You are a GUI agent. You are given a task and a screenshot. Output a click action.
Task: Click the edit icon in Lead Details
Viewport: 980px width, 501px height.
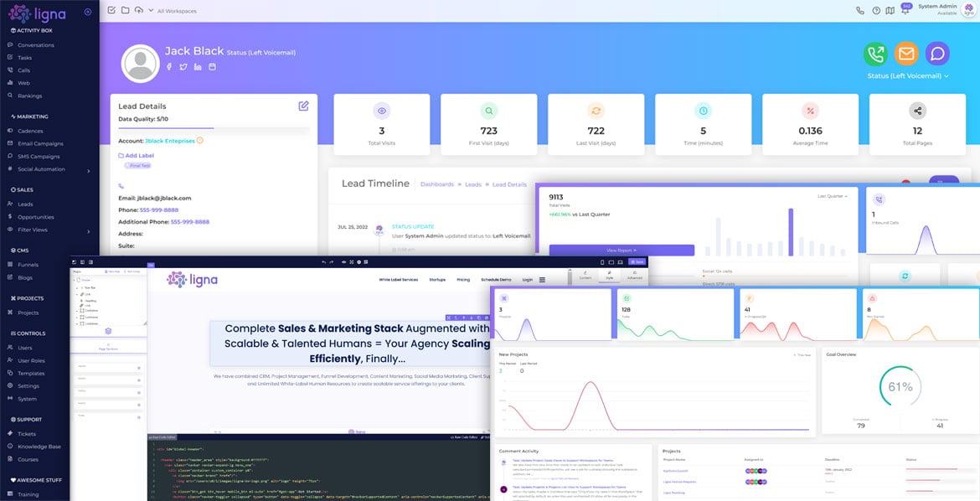coord(304,106)
